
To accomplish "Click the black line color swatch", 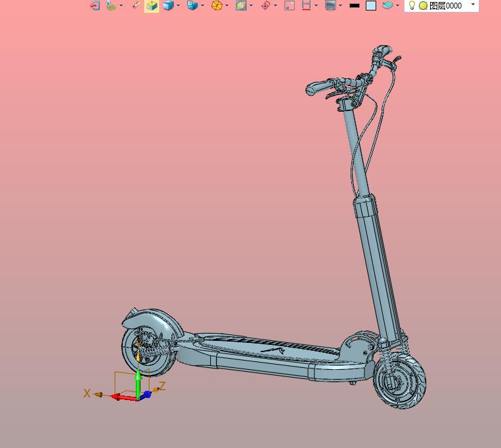I will click(355, 5).
